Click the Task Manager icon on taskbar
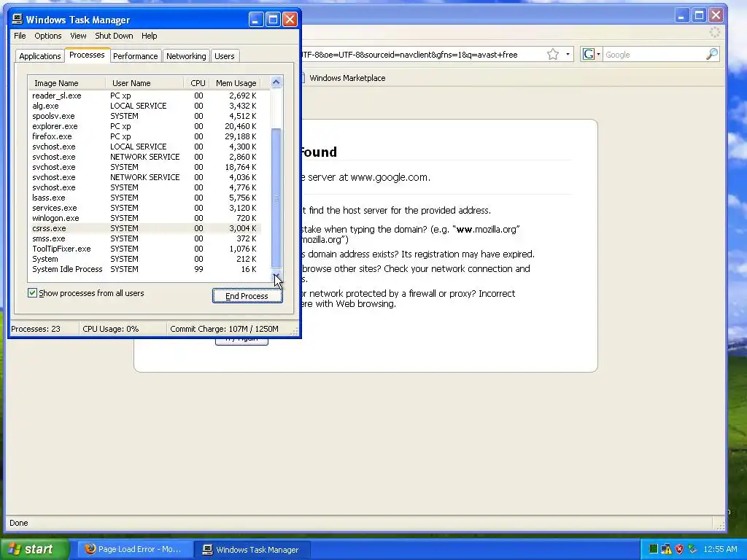Image resolution: width=747 pixels, height=560 pixels. tap(207, 549)
